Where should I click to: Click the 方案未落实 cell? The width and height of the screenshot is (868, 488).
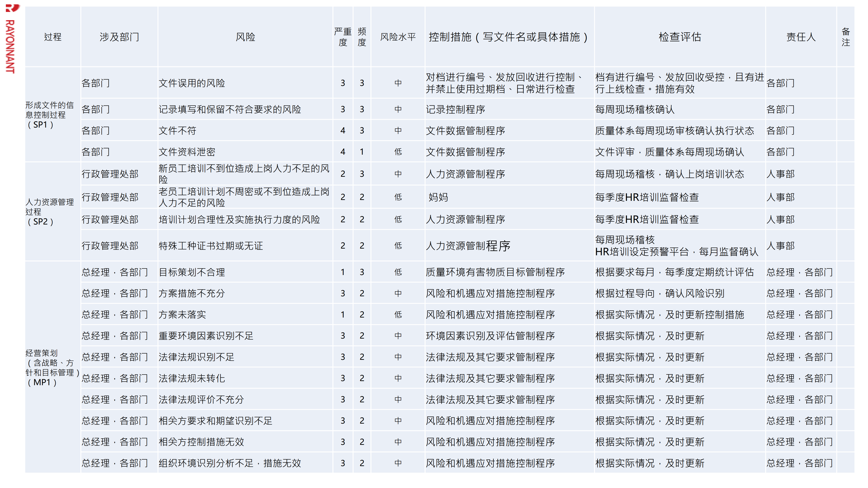[245, 314]
